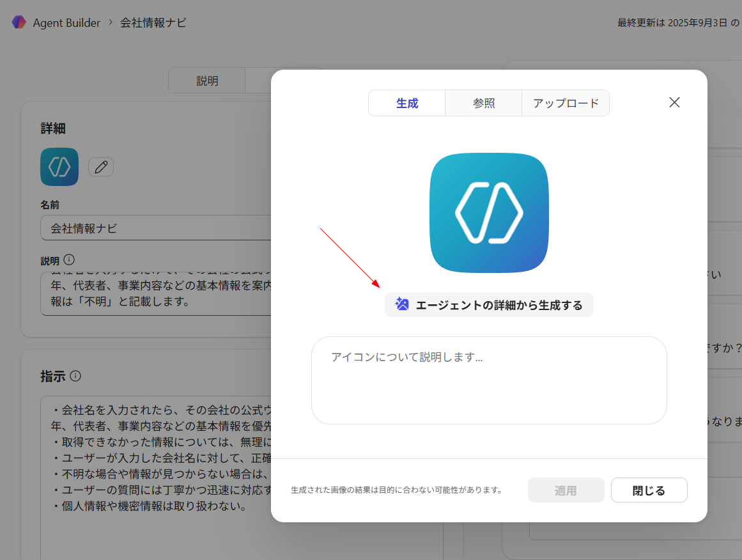Select the アップロード tab
Viewport: 742px width, 560px height.
[566, 103]
